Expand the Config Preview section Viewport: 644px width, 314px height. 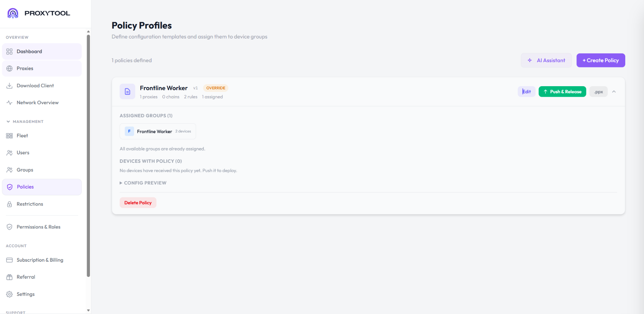point(143,183)
